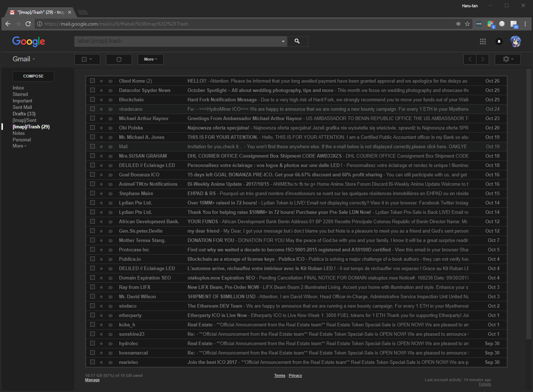Select the Ray from LIFX email checkbox
Image resolution: width=533 pixels, height=392 pixels.
[x=93, y=287]
